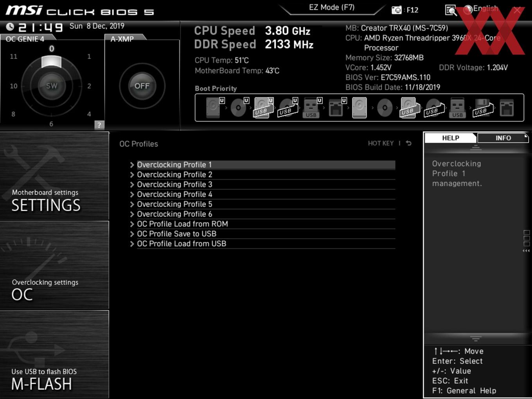
Task: Select the UEFI USB CD/DVD boot icon
Action: point(288,108)
